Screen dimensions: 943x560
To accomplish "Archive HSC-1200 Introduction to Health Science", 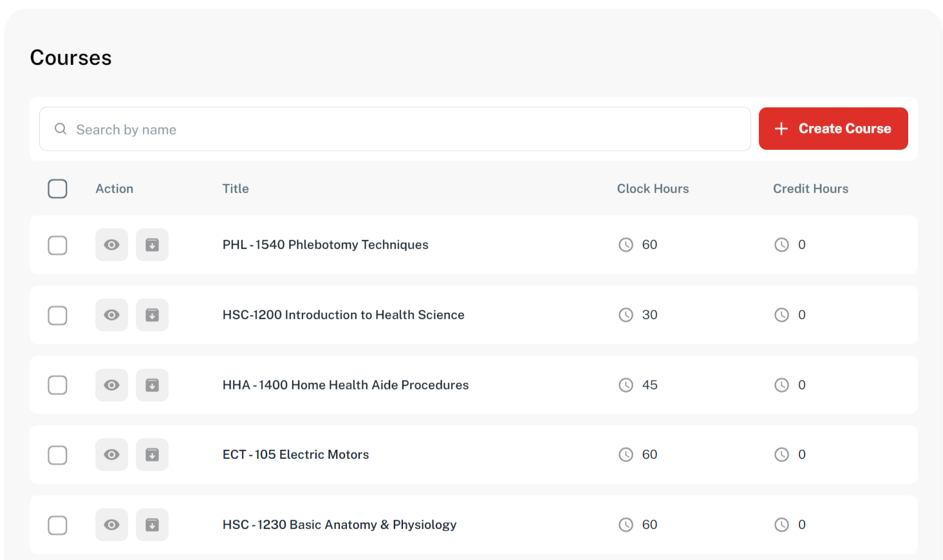I will pos(152,315).
